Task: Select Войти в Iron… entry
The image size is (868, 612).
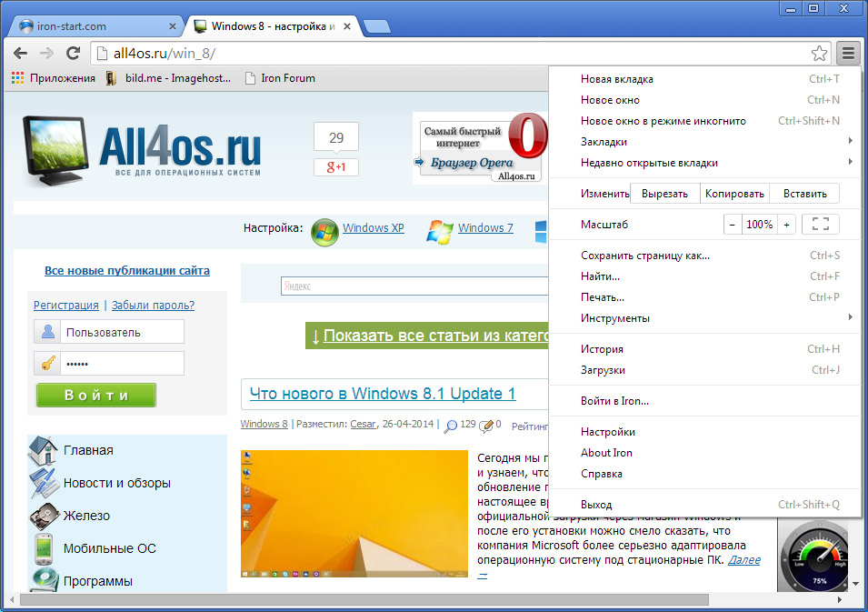Action: [x=704, y=401]
